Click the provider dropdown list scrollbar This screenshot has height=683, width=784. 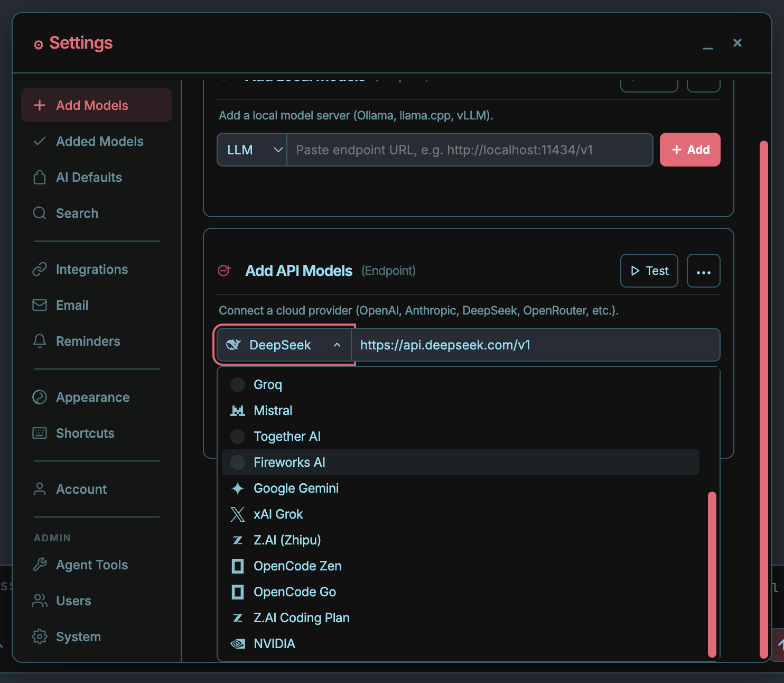(712, 574)
